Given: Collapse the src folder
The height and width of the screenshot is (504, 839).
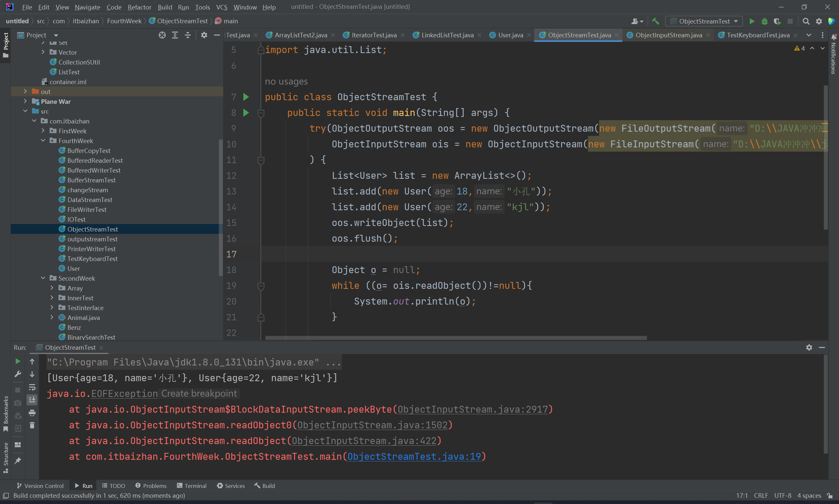Looking at the screenshot, I should (25, 111).
